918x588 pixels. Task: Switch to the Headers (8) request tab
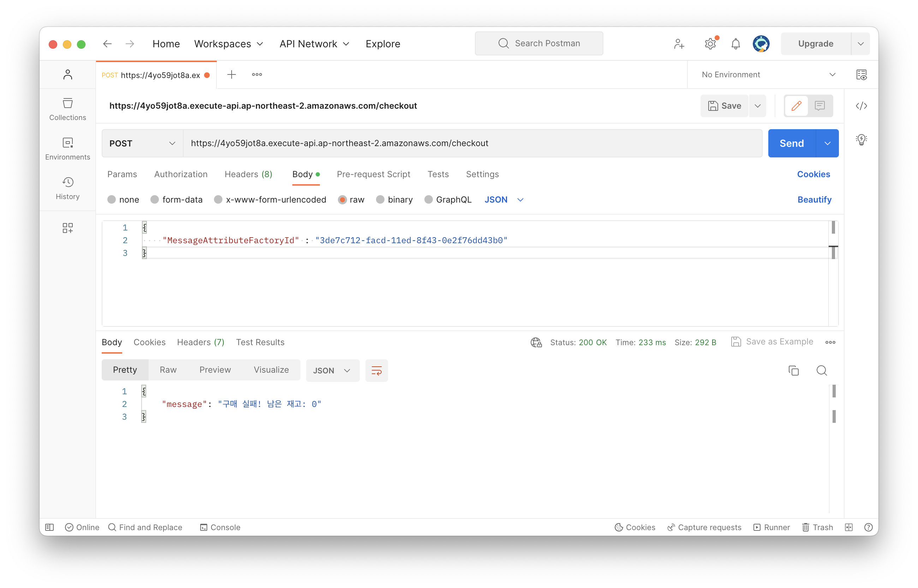coord(249,174)
